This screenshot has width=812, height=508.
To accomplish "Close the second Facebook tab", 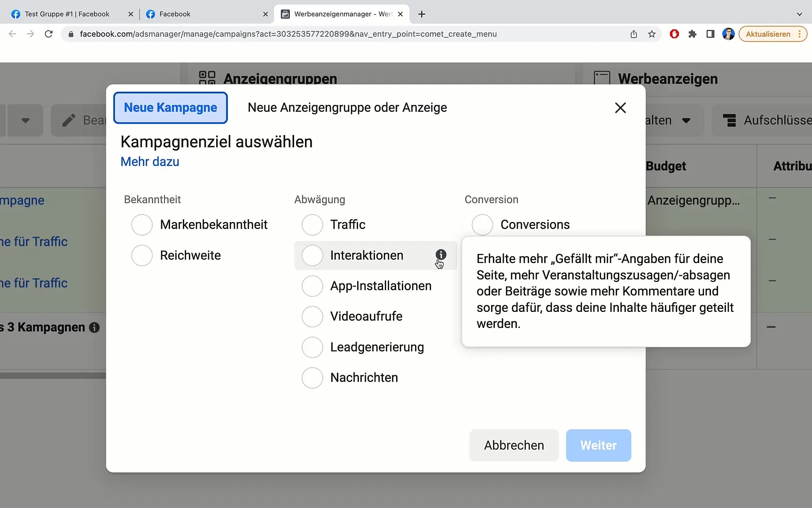I will 265,14.
